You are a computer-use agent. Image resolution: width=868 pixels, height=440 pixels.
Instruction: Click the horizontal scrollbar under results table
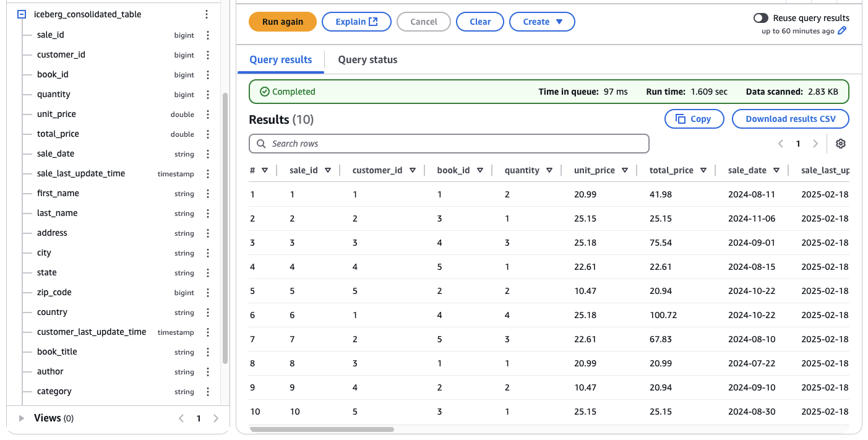(x=322, y=429)
